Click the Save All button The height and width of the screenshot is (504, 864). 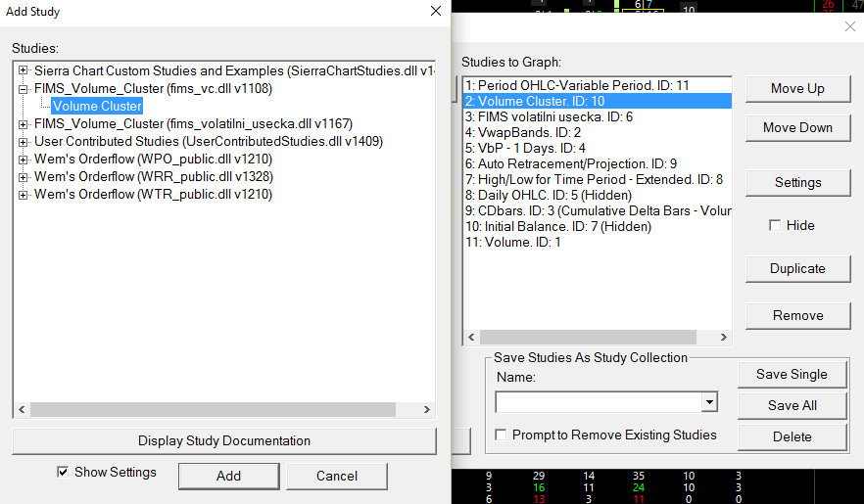[x=792, y=405]
